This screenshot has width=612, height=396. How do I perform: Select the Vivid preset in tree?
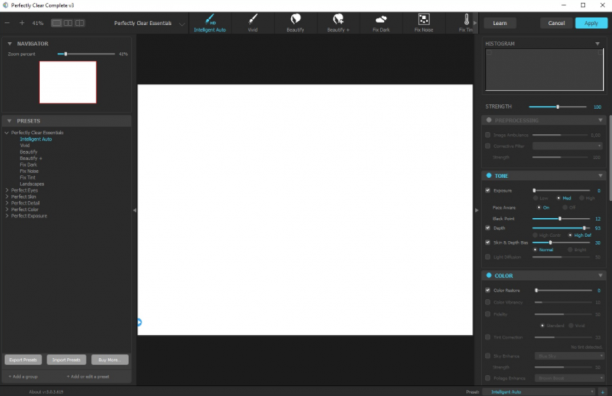(25, 145)
